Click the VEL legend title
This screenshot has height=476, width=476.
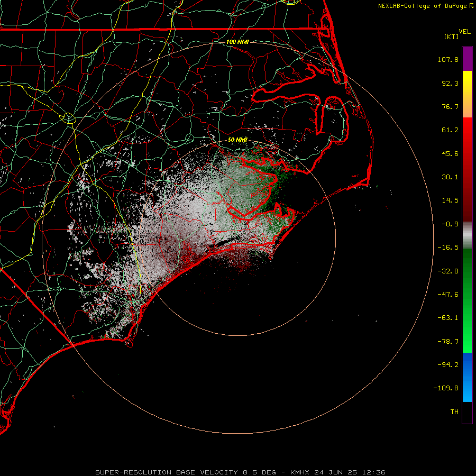tap(464, 32)
